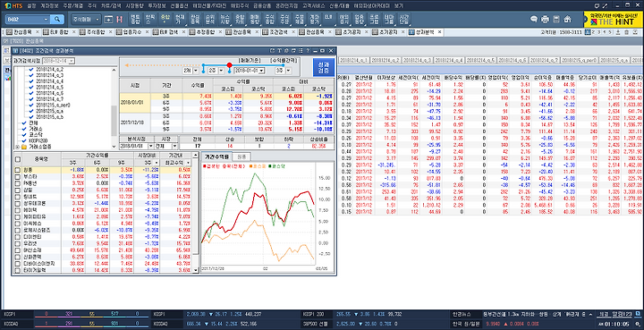Click the refresh icon in dialog title bar
This screenshot has width=644, height=330.
click(x=272, y=51)
